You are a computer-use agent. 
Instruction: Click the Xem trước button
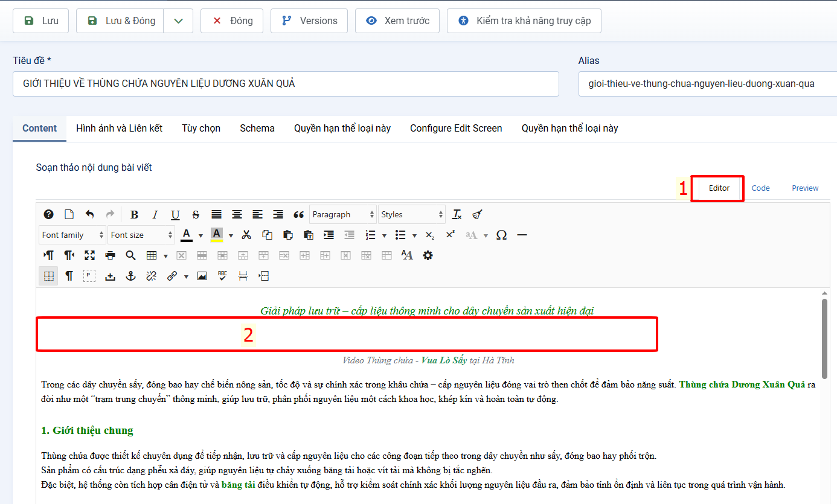pos(399,21)
